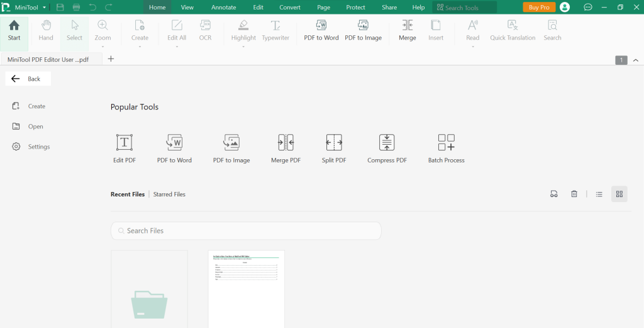Click the Insert toolbar icon
This screenshot has height=328, width=644.
click(x=436, y=31)
